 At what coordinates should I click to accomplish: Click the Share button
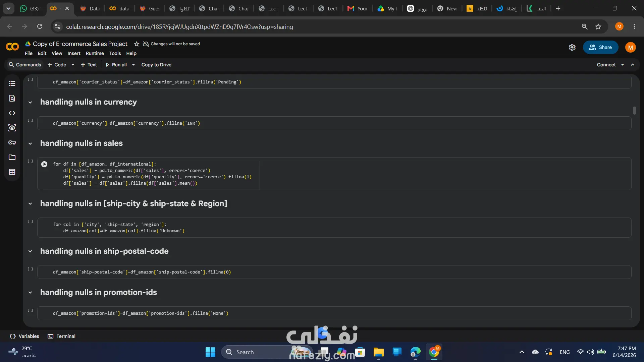pyautogui.click(x=600, y=47)
